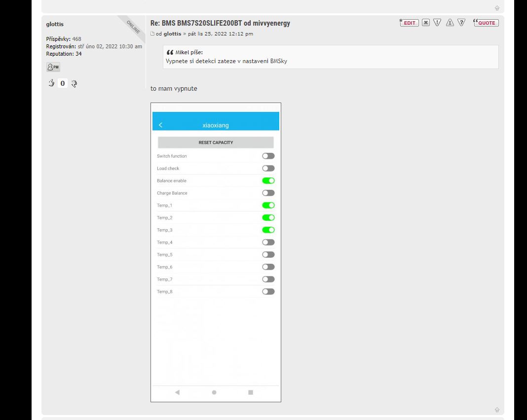Jump to top using arrow below the screenshot
The height and width of the screenshot is (420, 527).
click(x=497, y=410)
